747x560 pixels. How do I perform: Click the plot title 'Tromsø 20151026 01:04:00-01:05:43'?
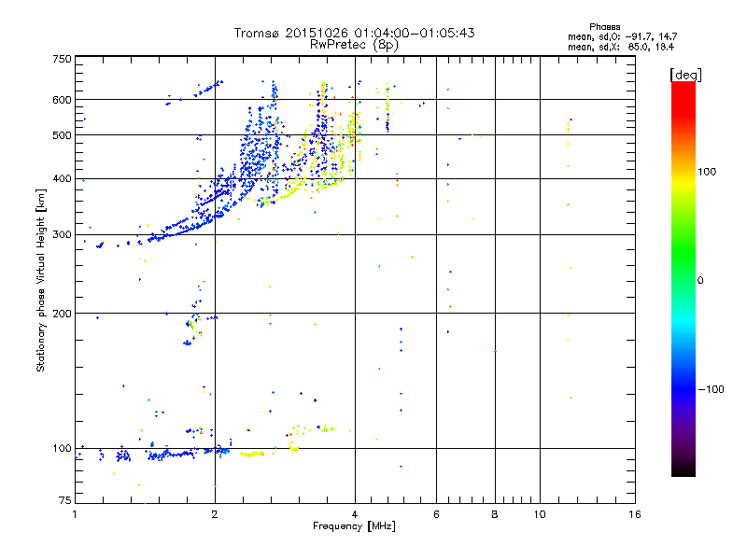354,33
